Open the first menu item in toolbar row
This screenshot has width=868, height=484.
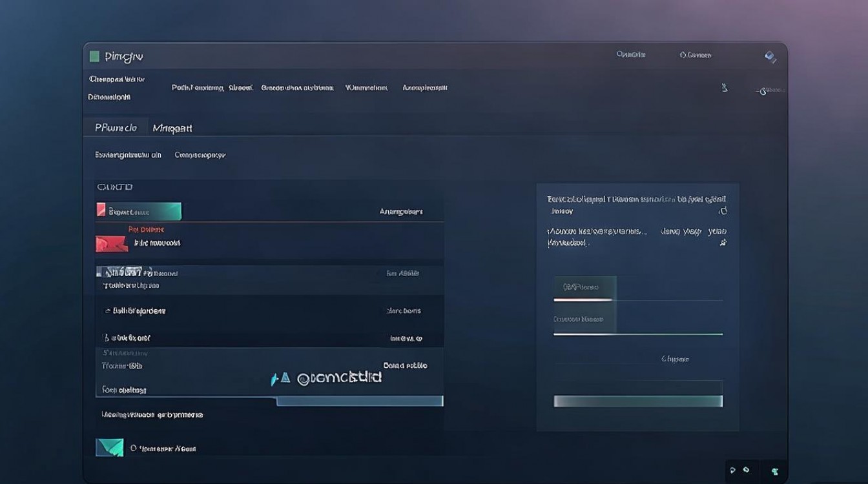(198, 88)
